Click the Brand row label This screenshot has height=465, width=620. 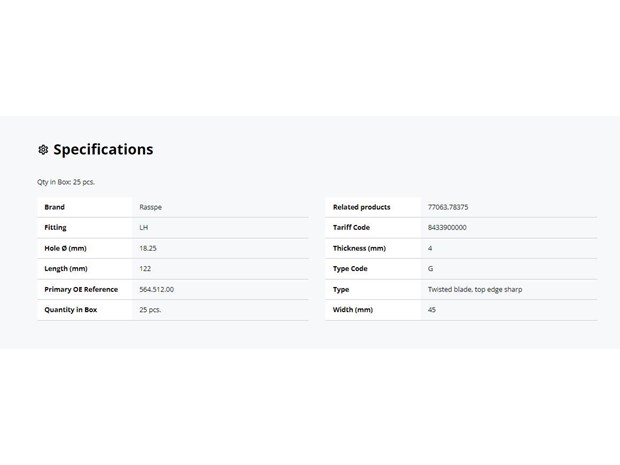point(55,207)
